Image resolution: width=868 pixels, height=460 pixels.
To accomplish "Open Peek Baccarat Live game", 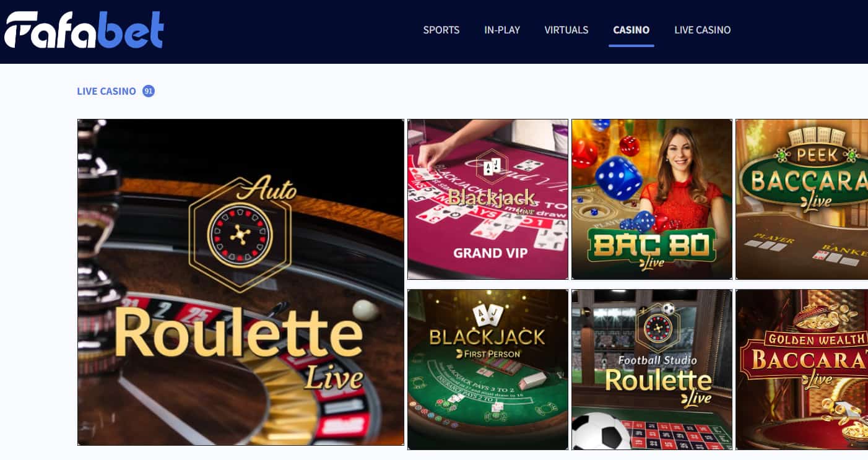I will pos(802,199).
